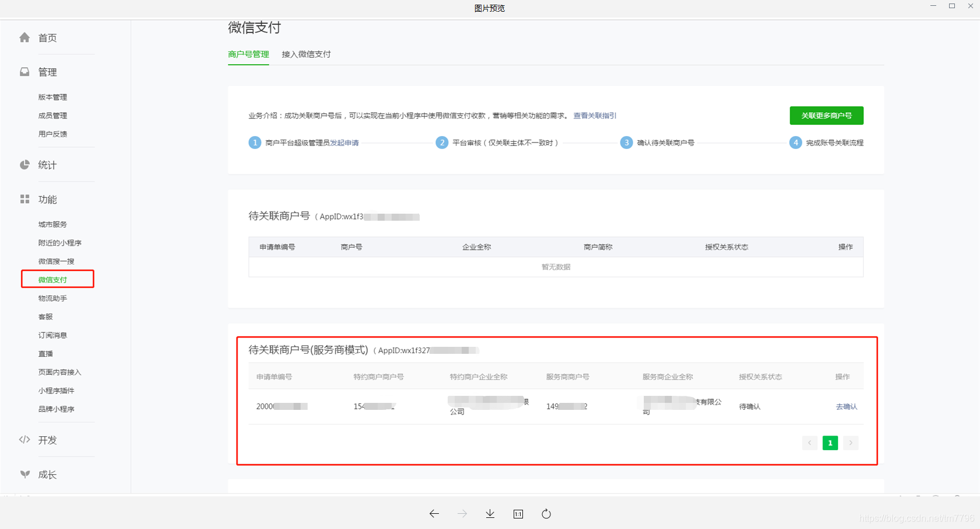The width and height of the screenshot is (980, 529).
Task: Click the 待确认 status cell
Action: coord(749,406)
